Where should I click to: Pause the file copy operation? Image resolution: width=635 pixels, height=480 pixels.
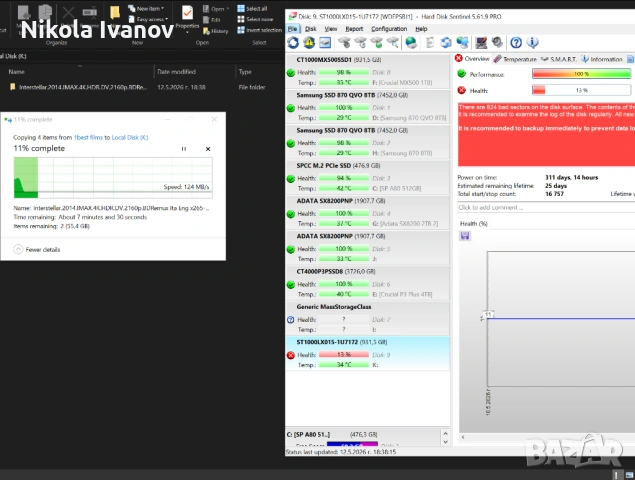184,149
